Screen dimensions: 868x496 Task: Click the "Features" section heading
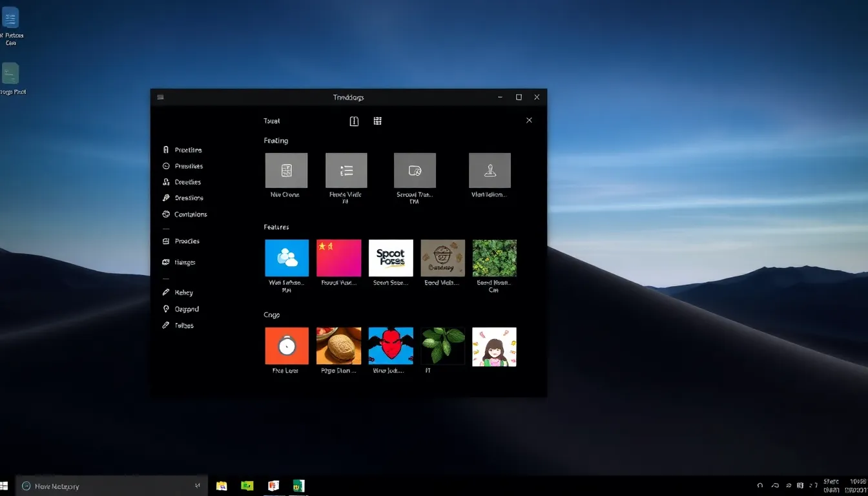276,227
